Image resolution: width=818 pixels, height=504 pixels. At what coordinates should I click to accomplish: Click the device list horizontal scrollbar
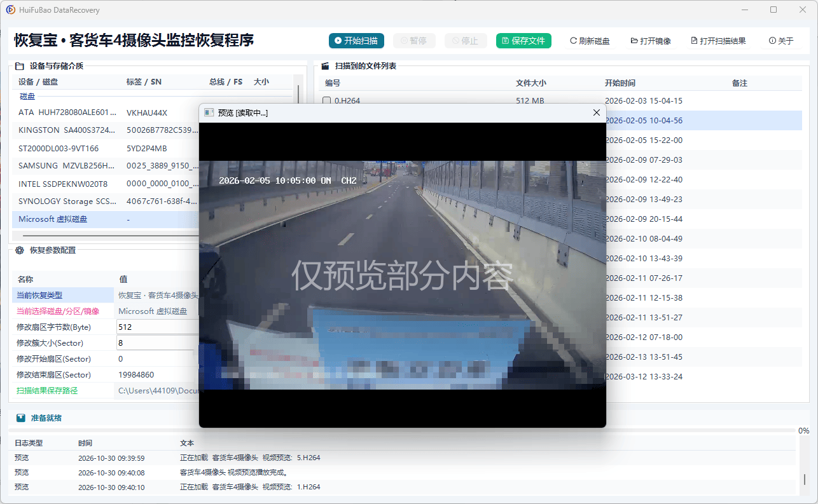point(106,236)
